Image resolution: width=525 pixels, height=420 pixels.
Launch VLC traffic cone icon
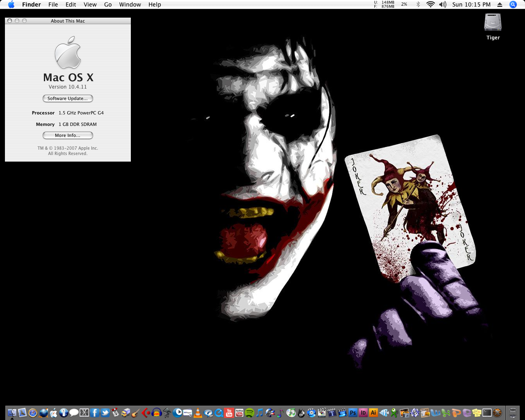click(198, 413)
